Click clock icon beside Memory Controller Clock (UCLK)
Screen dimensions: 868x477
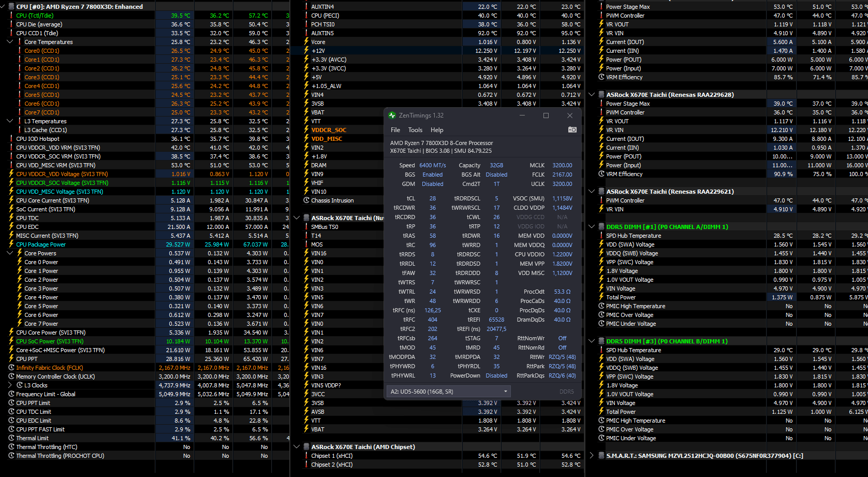coord(11,377)
